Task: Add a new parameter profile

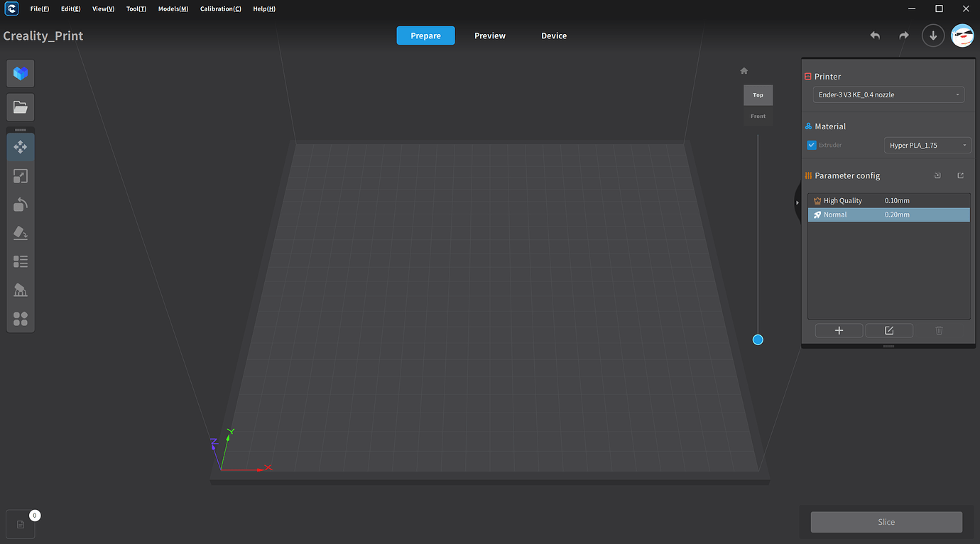Action: (x=839, y=330)
